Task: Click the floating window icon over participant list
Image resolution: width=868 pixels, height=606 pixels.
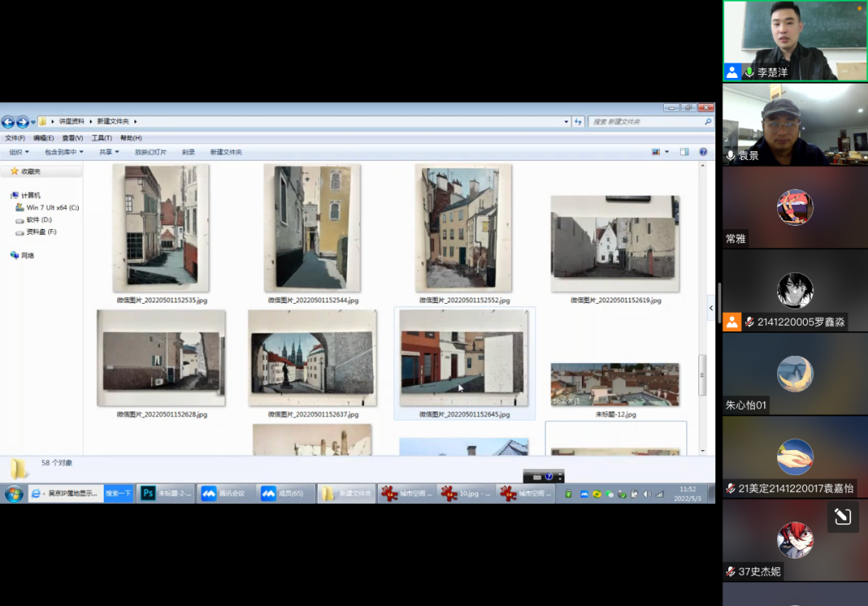Action: pos(842,517)
